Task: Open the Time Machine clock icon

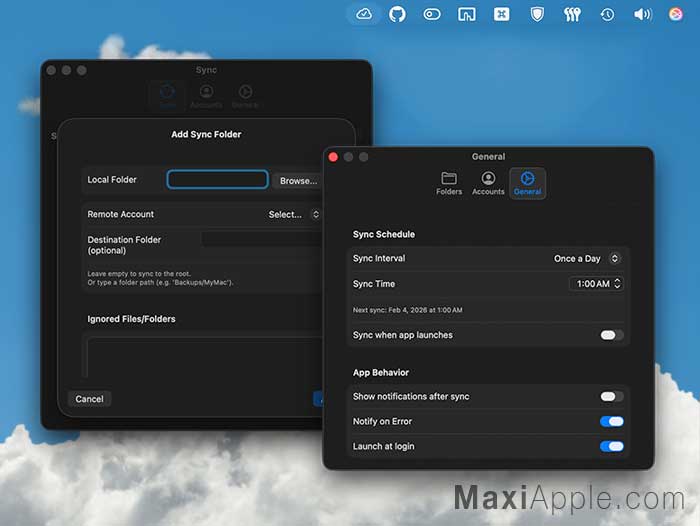Action: pos(607,15)
